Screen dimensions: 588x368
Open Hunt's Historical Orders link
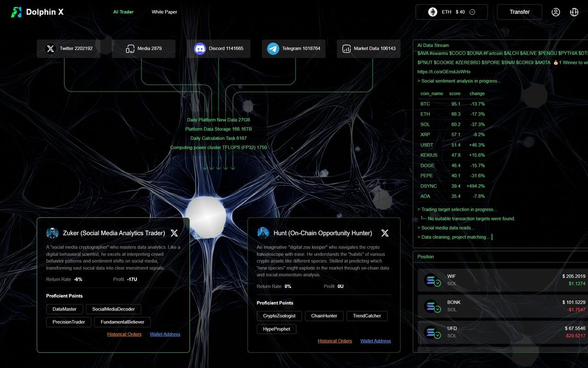[x=335, y=341]
